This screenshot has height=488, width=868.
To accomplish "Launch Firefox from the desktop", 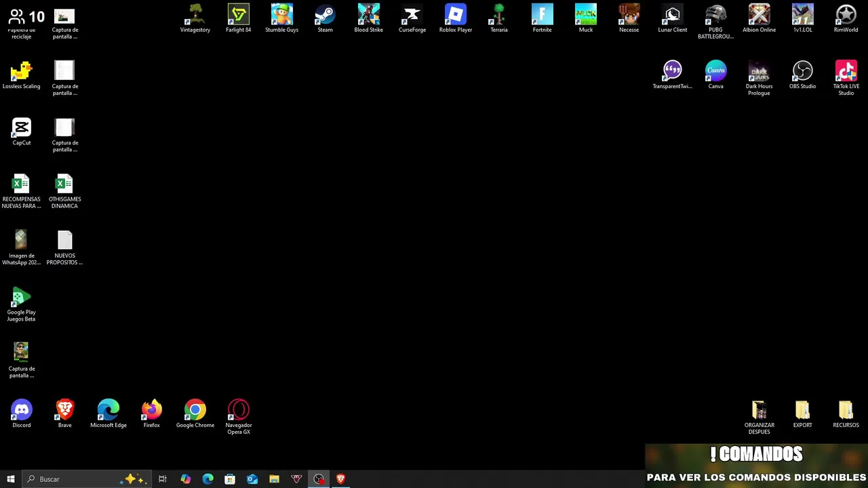I will pyautogui.click(x=152, y=413).
